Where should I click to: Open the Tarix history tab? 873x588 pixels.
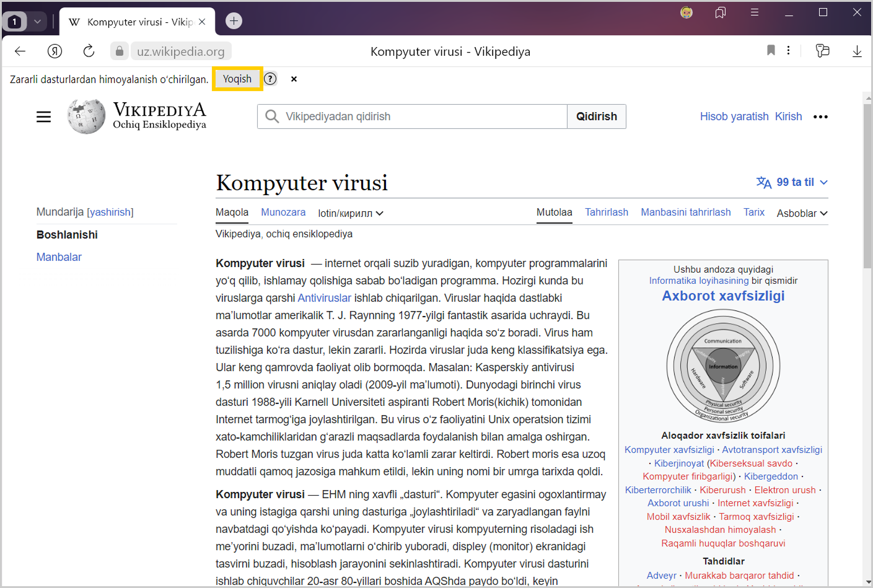coord(753,212)
